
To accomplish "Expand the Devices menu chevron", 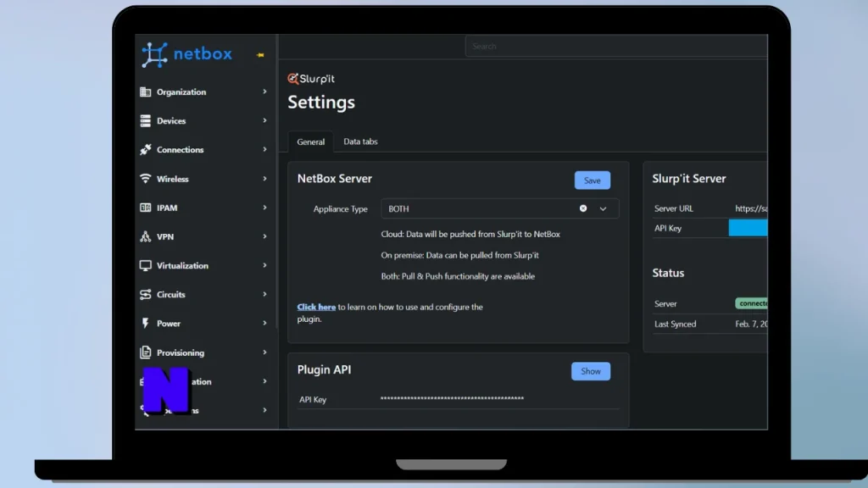I will click(x=264, y=120).
